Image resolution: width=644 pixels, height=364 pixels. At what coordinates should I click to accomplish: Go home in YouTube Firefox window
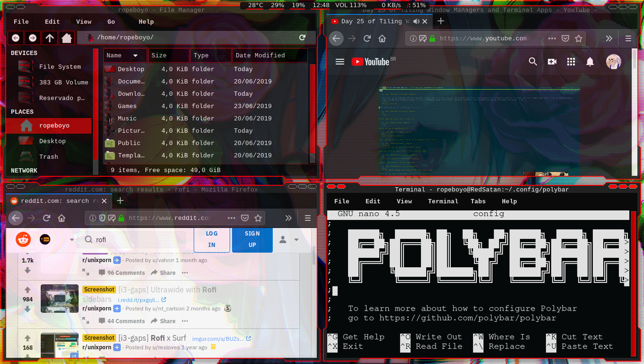pyautogui.click(x=382, y=38)
